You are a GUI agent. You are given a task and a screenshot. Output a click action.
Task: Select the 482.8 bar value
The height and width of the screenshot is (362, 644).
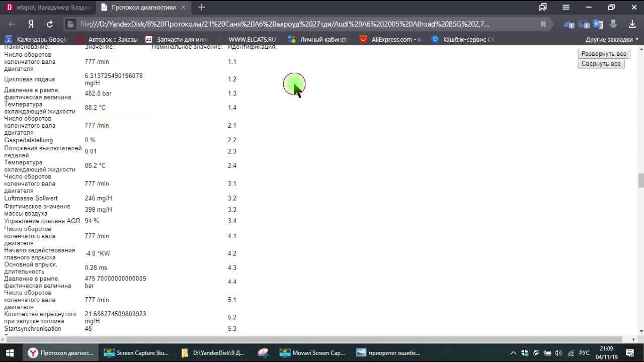click(x=98, y=94)
